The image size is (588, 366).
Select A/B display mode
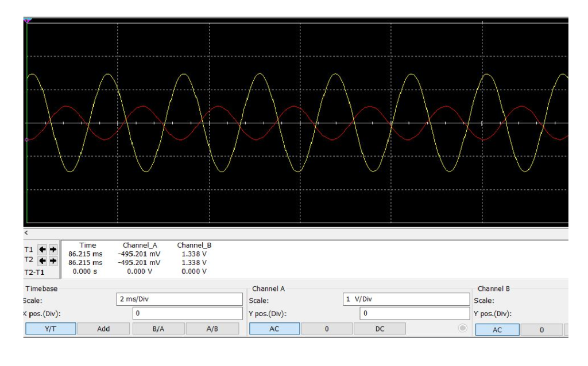click(x=212, y=329)
